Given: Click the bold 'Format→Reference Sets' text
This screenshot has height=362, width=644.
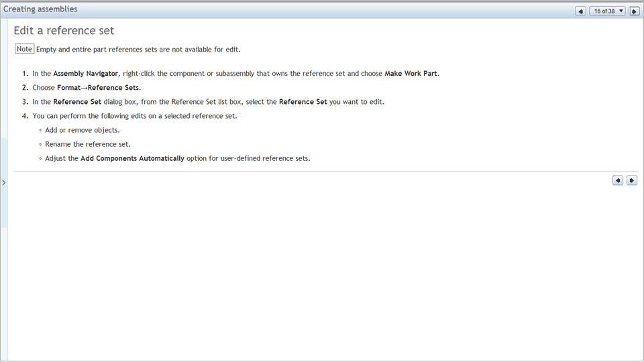Looking at the screenshot, I should pyautogui.click(x=99, y=88).
